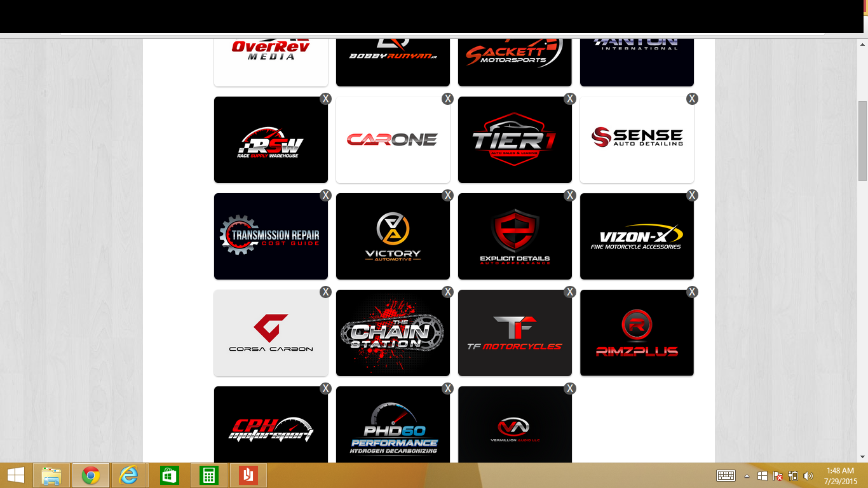868x488 pixels.
Task: Click the page's vertical scrollbar thumb
Action: (862, 140)
